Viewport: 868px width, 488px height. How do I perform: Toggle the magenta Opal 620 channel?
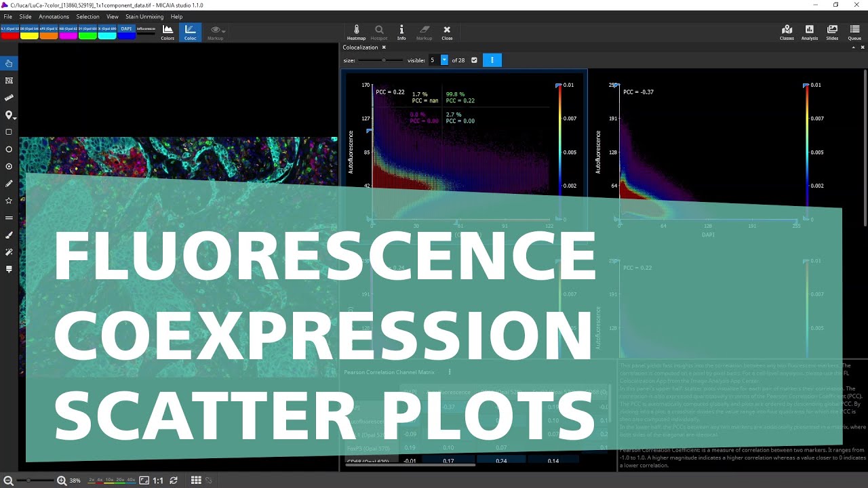tap(68, 33)
